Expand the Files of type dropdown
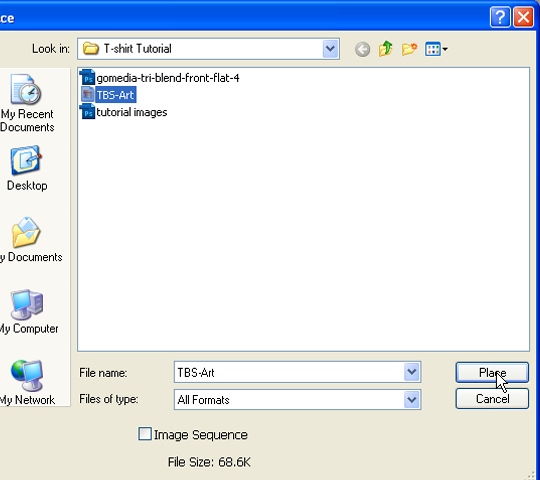The width and height of the screenshot is (540, 480). click(x=412, y=399)
